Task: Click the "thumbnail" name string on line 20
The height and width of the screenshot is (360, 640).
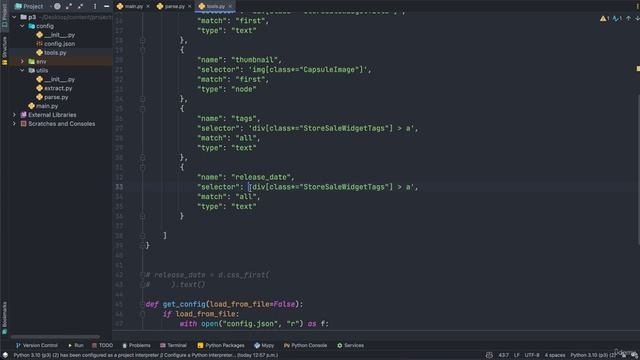Action: tap(255, 60)
